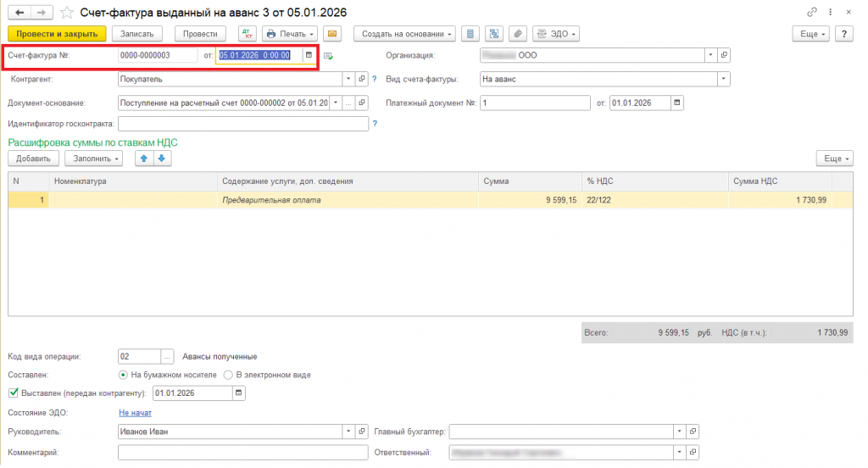
Task: Show Дт/Кт accounting entries icon
Action: point(248,34)
